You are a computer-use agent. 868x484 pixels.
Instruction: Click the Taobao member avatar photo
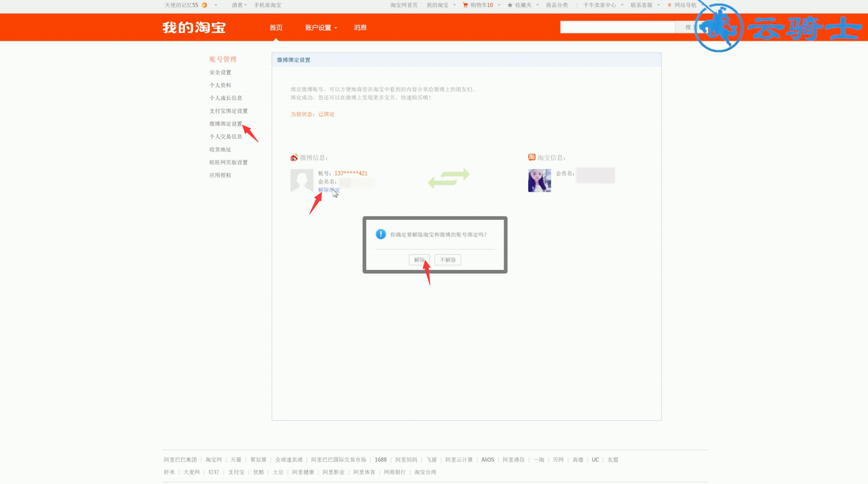(x=539, y=180)
